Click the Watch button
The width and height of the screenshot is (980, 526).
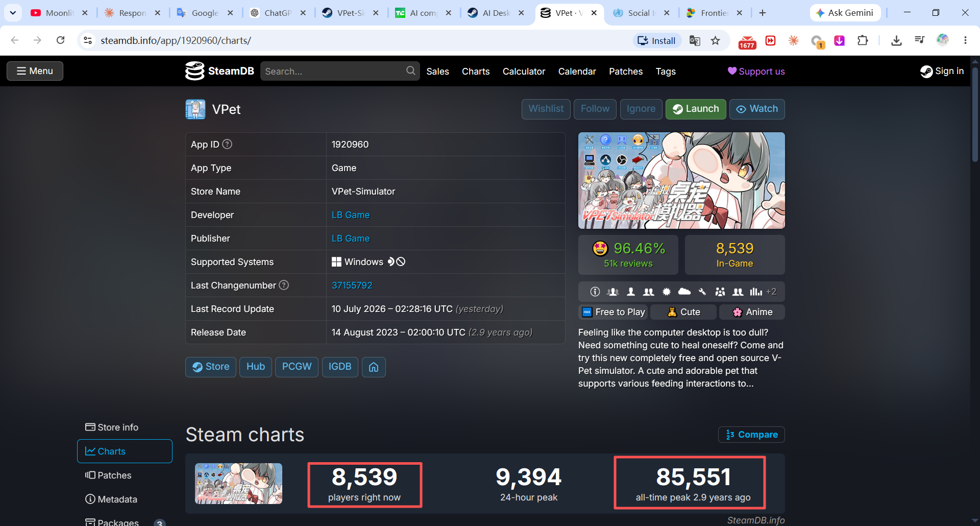tap(756, 109)
